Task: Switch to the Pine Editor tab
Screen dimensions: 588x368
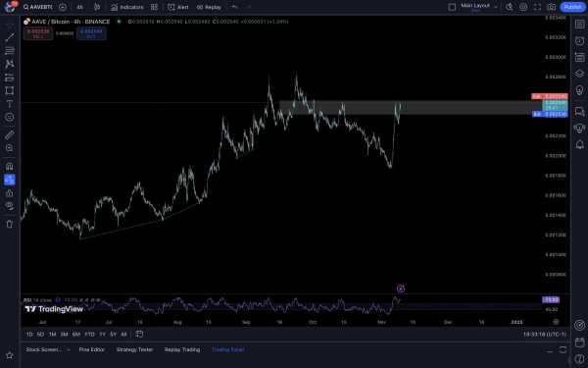Action: (91, 349)
